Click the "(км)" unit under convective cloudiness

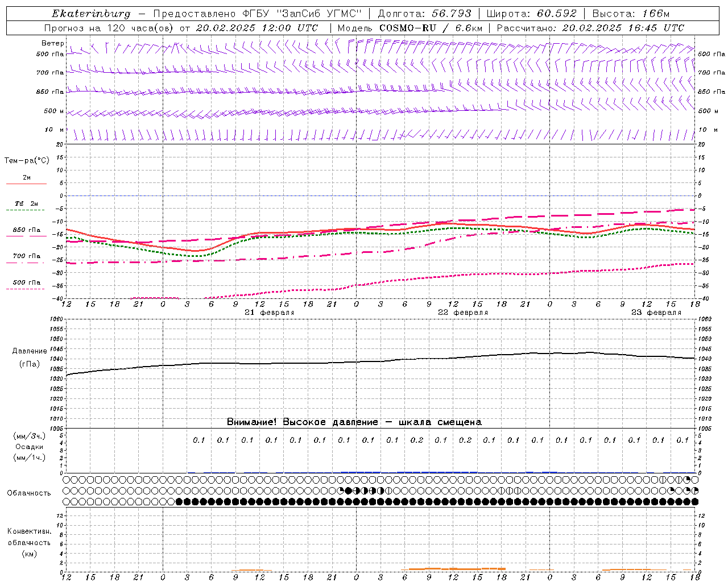click(29, 554)
